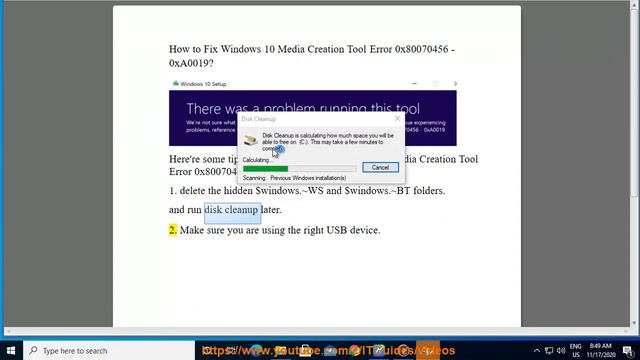Click 'Make sure you are using the right USB device'
This screenshot has width=640, height=360.
pos(280,230)
